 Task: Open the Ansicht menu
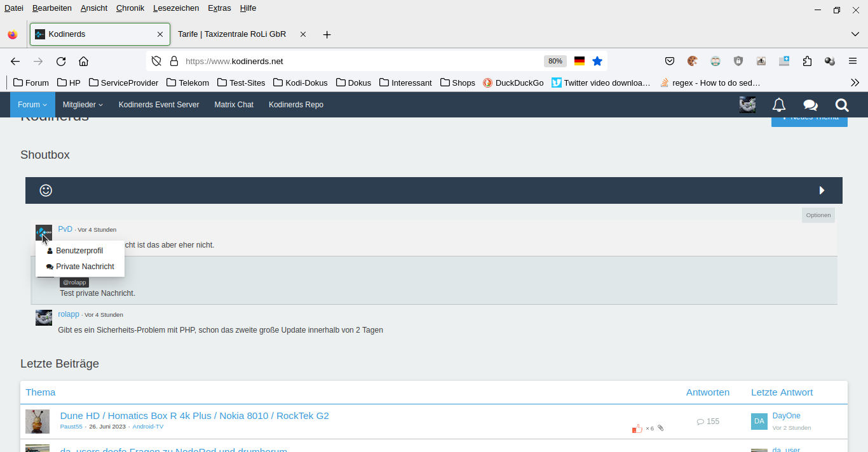click(x=94, y=8)
